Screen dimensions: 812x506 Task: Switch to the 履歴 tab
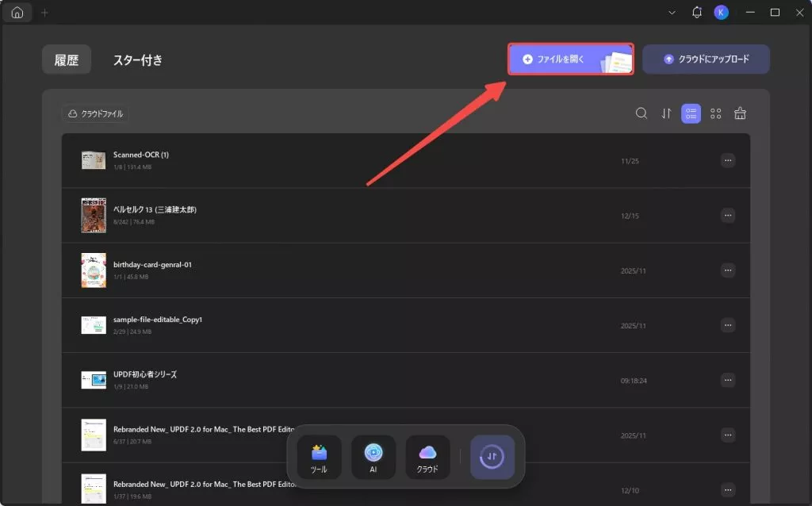click(x=67, y=60)
